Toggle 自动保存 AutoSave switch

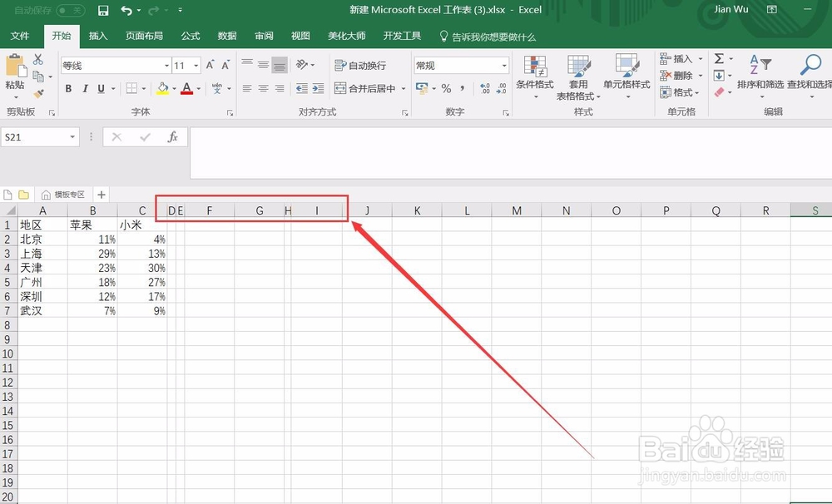70,10
